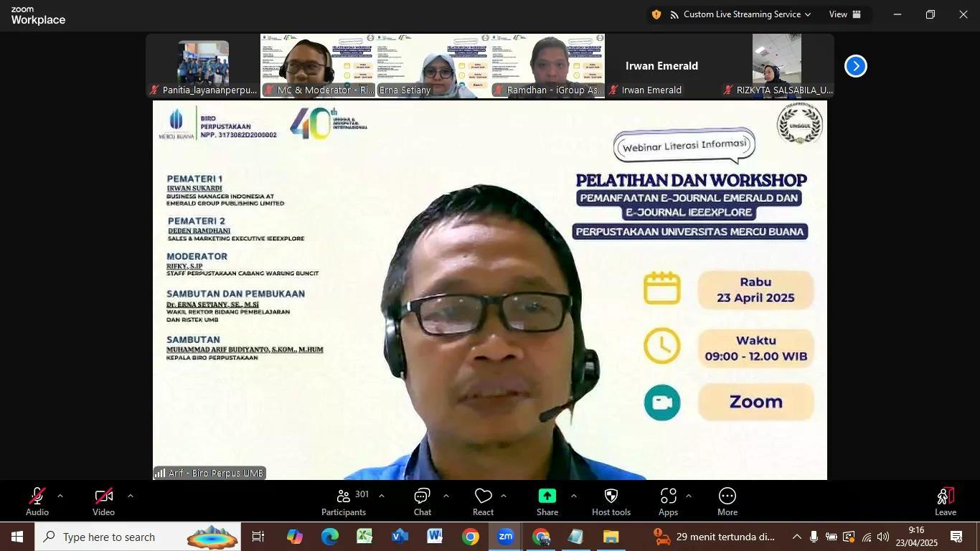Open the Participants panel
Screen dimensions: 980x551
pyautogui.click(x=344, y=501)
